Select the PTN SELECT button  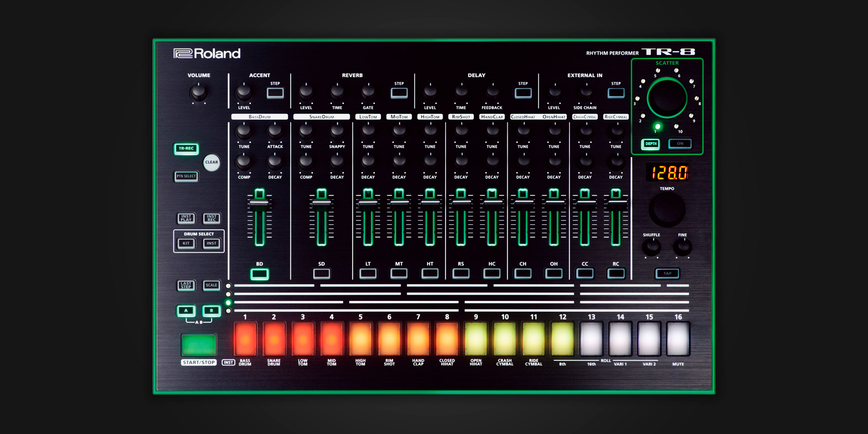186,176
